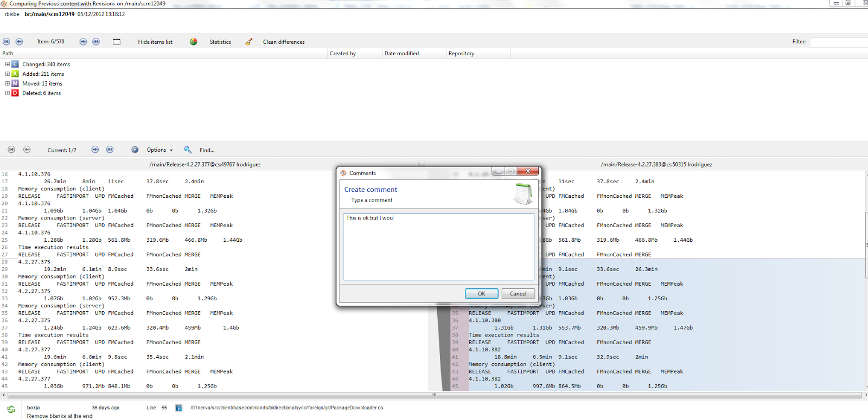
Task: Click right pane line 45 starting 1.02Gb
Action: (580, 386)
